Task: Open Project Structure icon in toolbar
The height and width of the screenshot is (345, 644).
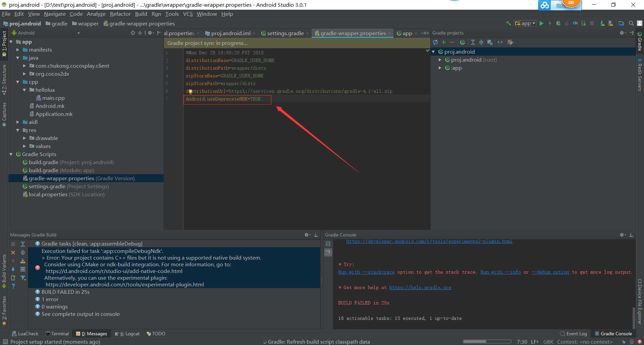Action: 621,23
